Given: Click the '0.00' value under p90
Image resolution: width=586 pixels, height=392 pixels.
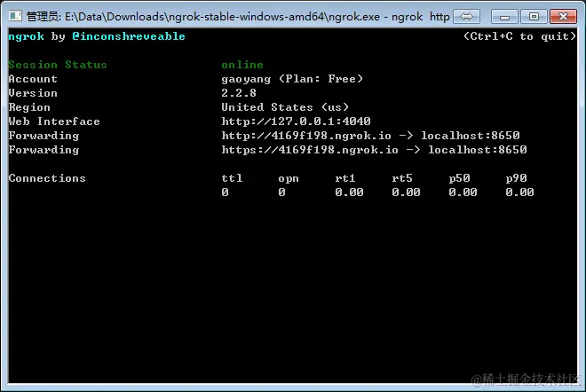Looking at the screenshot, I should [519, 192].
